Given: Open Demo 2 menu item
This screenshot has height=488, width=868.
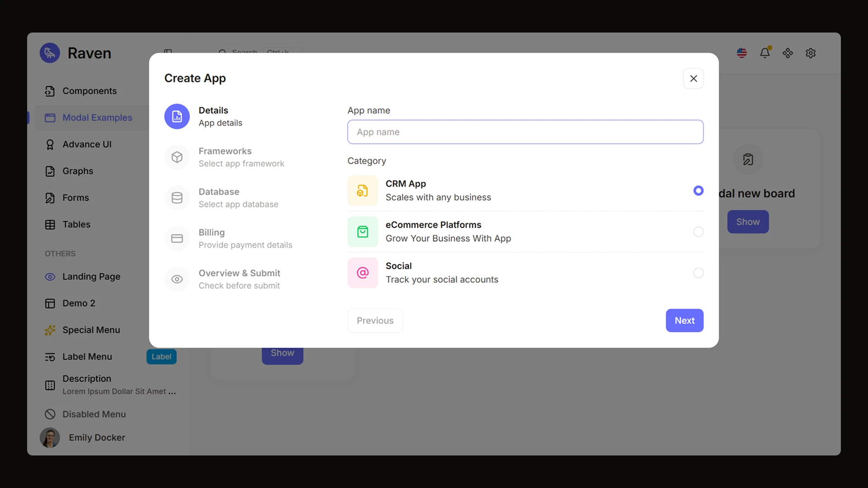Looking at the screenshot, I should (x=79, y=303).
